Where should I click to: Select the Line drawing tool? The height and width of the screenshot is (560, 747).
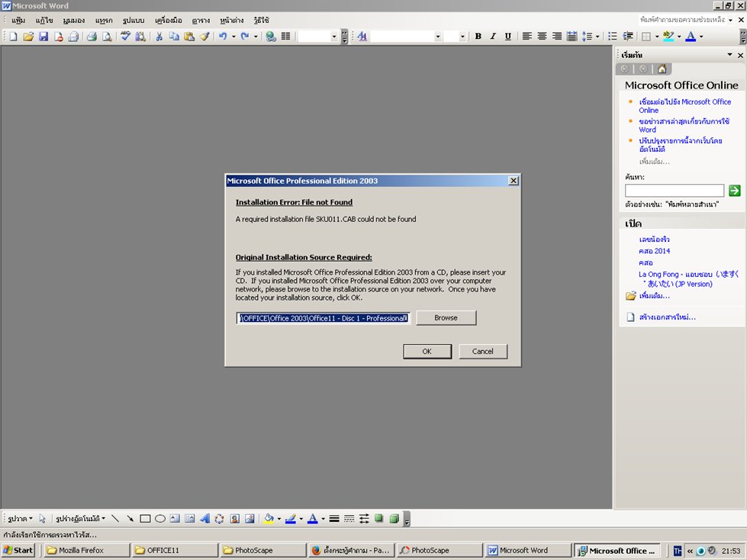point(114,519)
